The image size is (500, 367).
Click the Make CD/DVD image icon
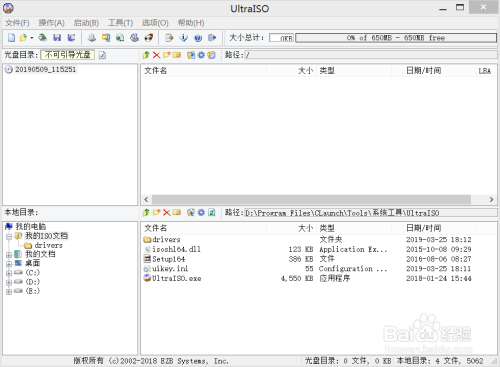(92, 38)
